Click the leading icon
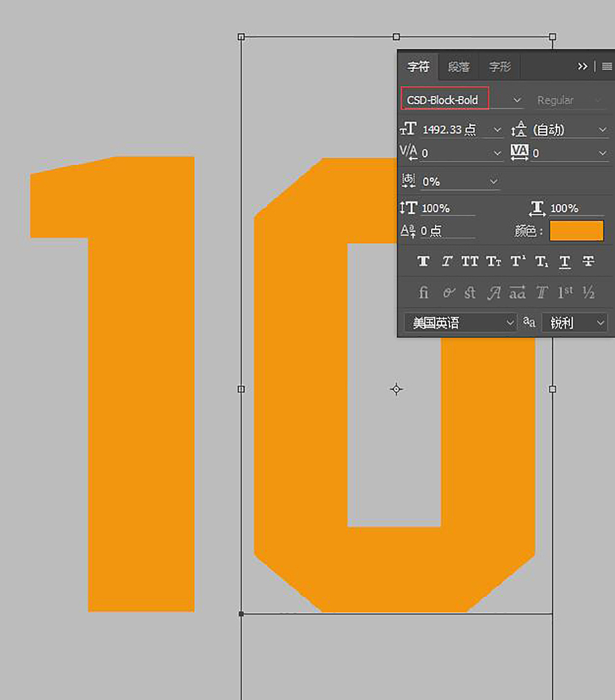The height and width of the screenshot is (700, 615). pyautogui.click(x=519, y=129)
